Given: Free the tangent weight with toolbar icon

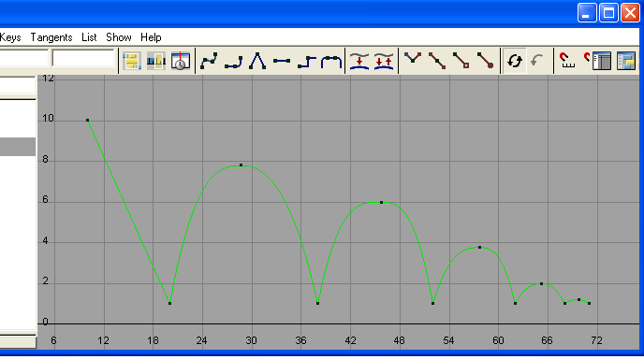Looking at the screenshot, I should point(461,61).
